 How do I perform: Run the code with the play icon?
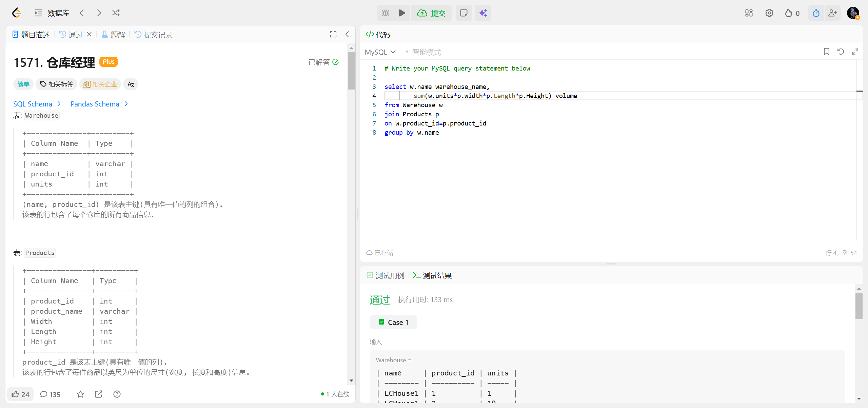pyautogui.click(x=402, y=13)
